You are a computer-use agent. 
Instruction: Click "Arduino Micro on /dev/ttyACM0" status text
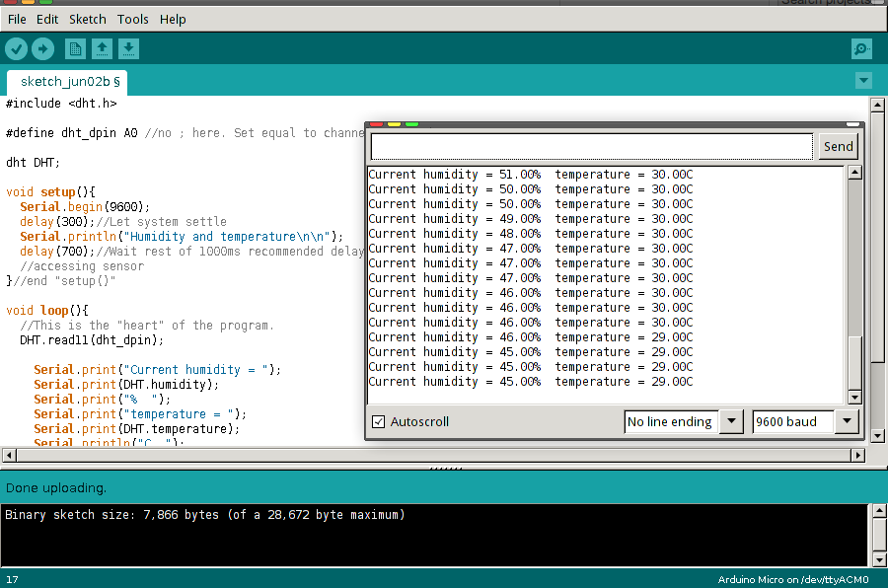pos(793,579)
